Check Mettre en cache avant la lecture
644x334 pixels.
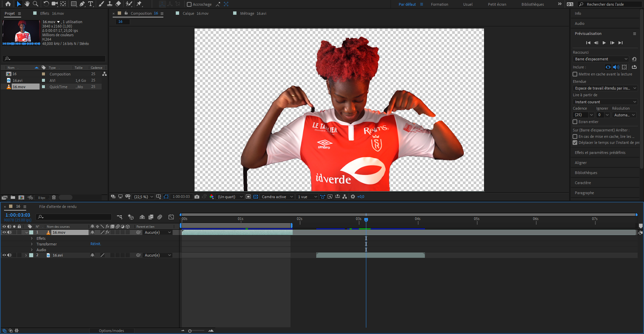575,74
